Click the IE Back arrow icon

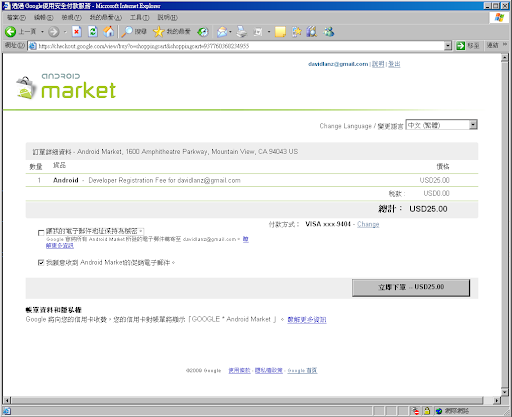click(10, 32)
